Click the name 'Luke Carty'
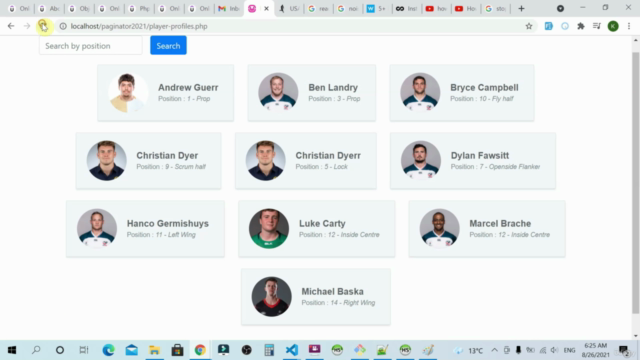 pyautogui.click(x=322, y=223)
